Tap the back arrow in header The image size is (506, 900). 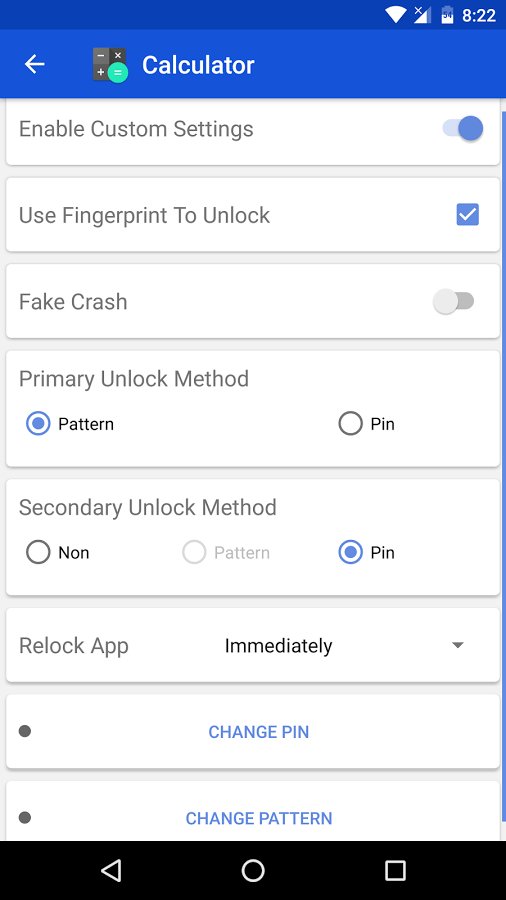point(34,64)
